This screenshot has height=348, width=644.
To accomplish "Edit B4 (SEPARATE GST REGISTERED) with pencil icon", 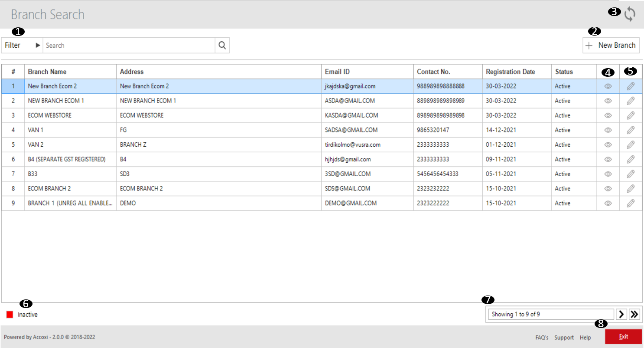I will coord(631,159).
